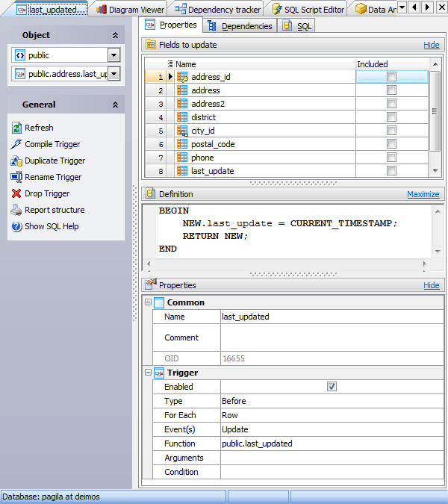The height and width of the screenshot is (504, 448).
Task: Check Included box for address field
Action: (x=391, y=90)
